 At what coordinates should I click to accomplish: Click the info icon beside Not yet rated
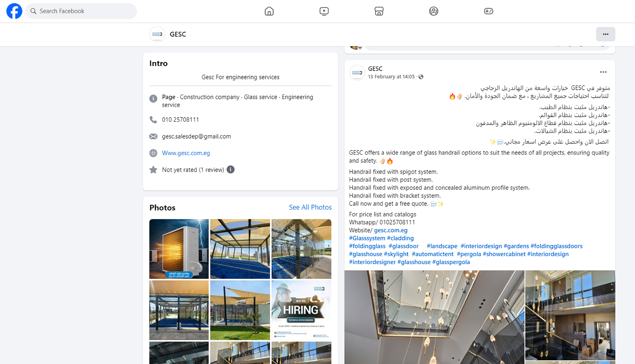(x=231, y=170)
